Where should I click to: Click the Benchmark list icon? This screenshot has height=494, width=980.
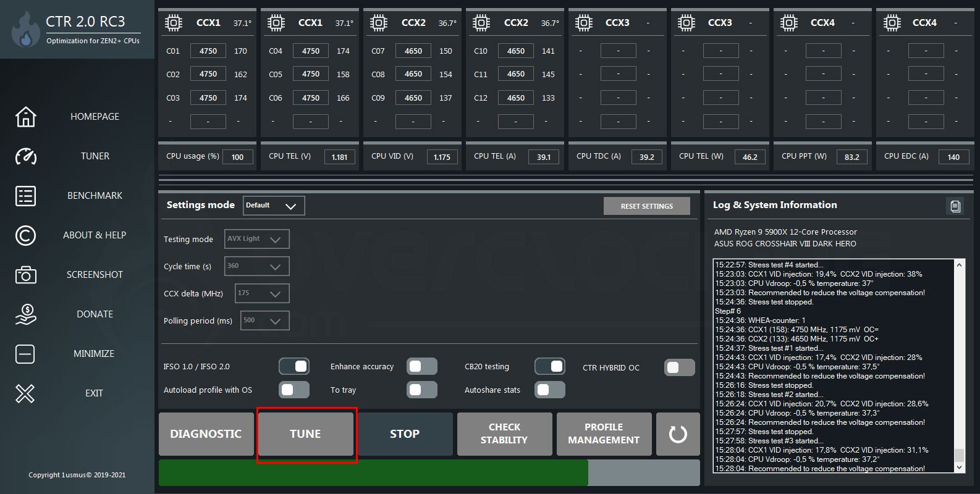[25, 196]
